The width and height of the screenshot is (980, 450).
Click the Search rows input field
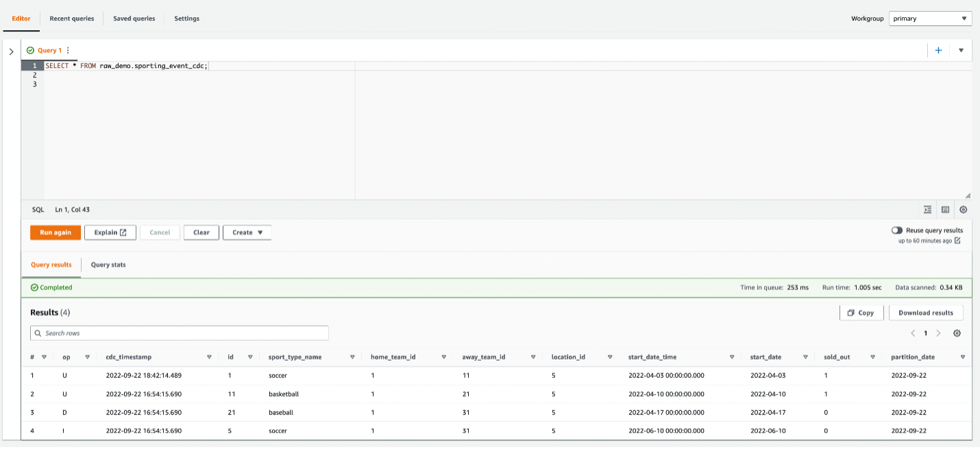coord(180,333)
